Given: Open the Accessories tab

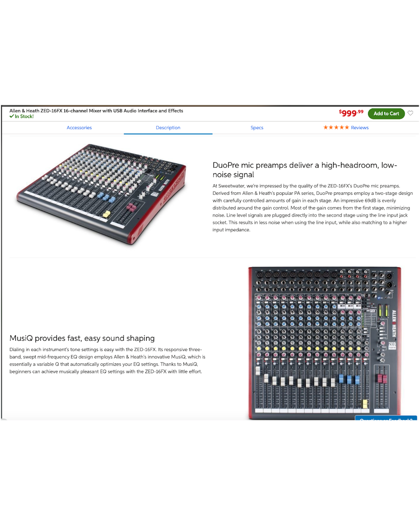Looking at the screenshot, I should point(79,128).
